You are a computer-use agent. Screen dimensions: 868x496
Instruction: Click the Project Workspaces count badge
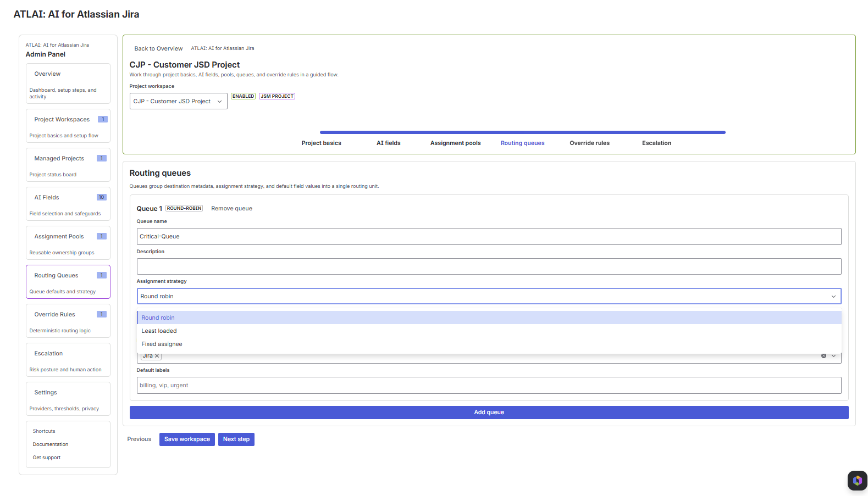click(103, 119)
